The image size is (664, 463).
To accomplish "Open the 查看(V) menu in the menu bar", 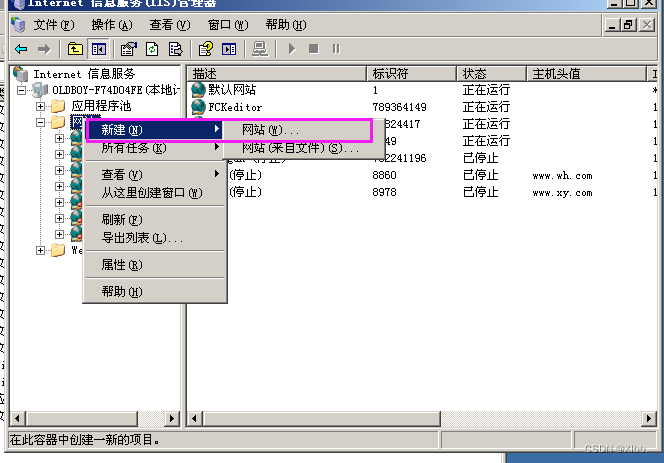I will pyautogui.click(x=170, y=25).
